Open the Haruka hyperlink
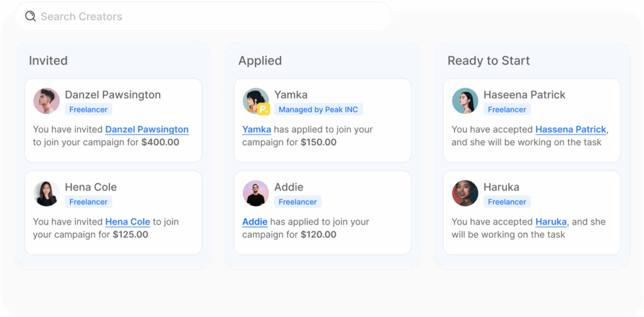 pyautogui.click(x=551, y=222)
